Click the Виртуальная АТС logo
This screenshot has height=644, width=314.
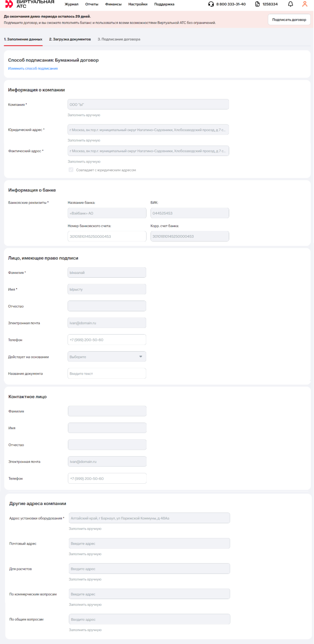tap(30, 4)
